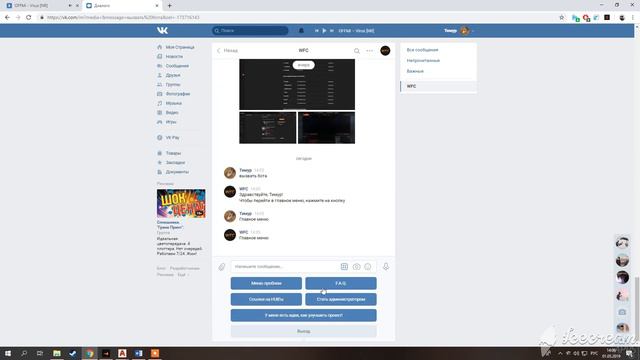This screenshot has height=360, width=640.
Task: Select the WFC tab in right panel
Action: click(x=438, y=86)
